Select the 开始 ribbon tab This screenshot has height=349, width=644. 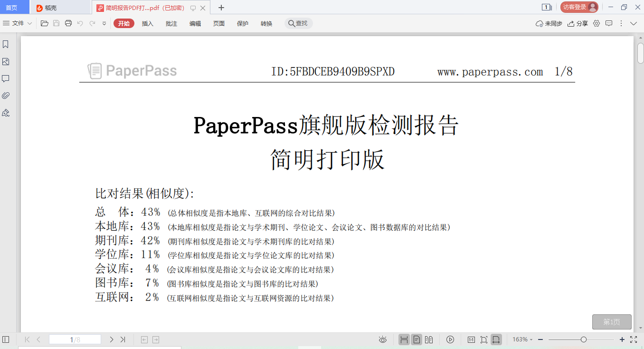(x=124, y=23)
